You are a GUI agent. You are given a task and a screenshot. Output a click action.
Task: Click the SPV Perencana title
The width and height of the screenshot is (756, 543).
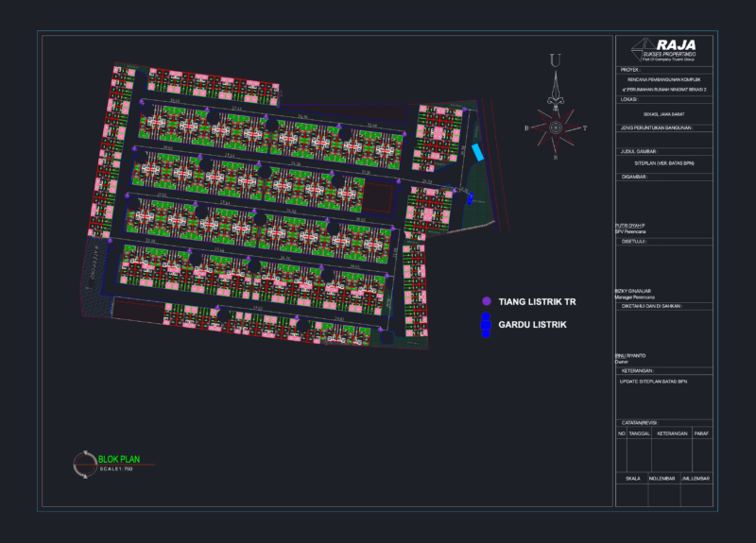[x=630, y=231]
